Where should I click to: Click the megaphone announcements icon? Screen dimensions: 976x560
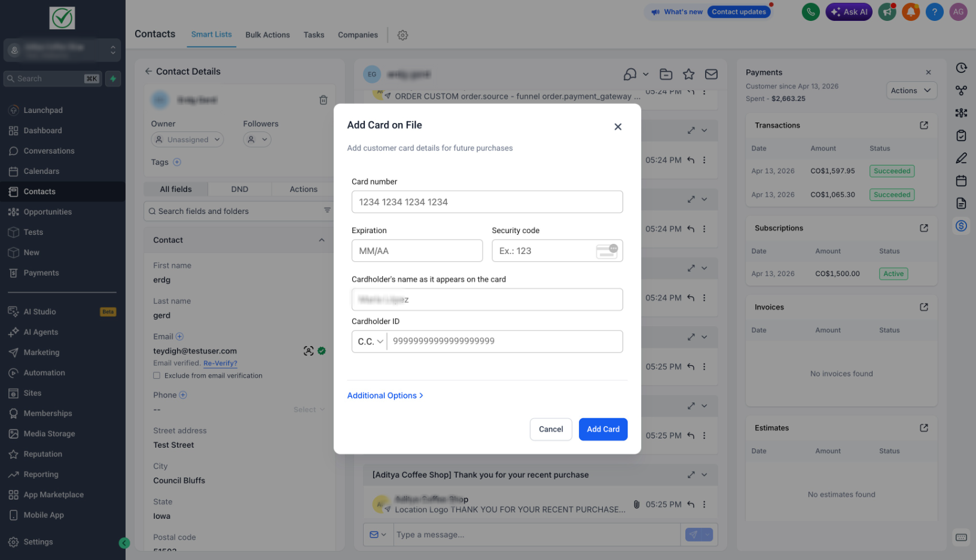pyautogui.click(x=887, y=12)
